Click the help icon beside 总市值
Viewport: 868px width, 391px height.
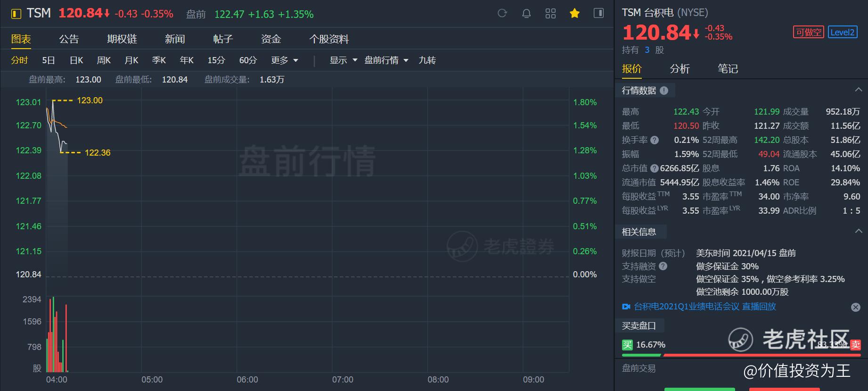[655, 168]
